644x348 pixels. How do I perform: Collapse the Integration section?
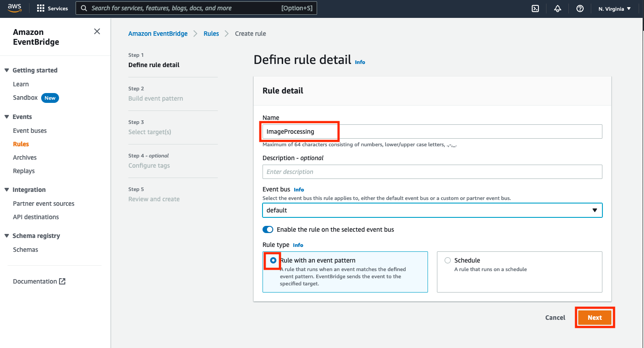[7, 190]
